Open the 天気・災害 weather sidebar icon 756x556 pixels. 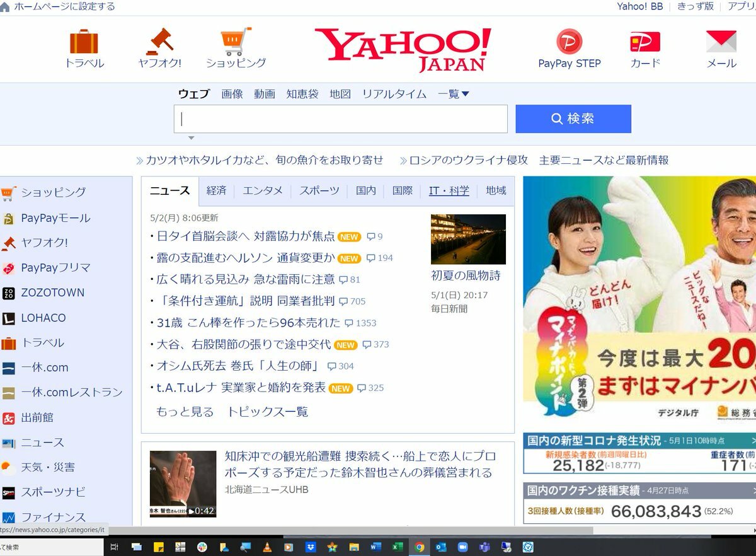pyautogui.click(x=8, y=468)
